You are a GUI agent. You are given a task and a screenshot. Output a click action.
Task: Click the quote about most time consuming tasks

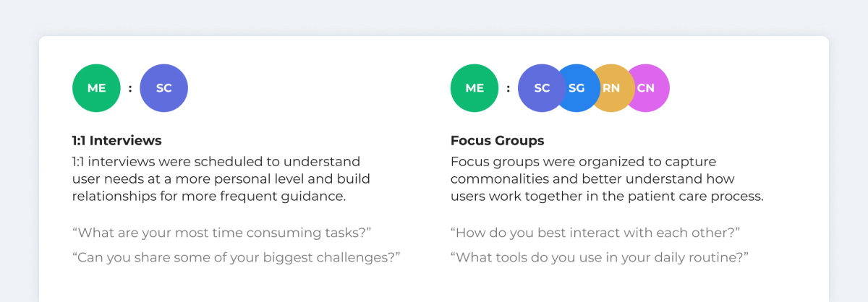[222, 233]
